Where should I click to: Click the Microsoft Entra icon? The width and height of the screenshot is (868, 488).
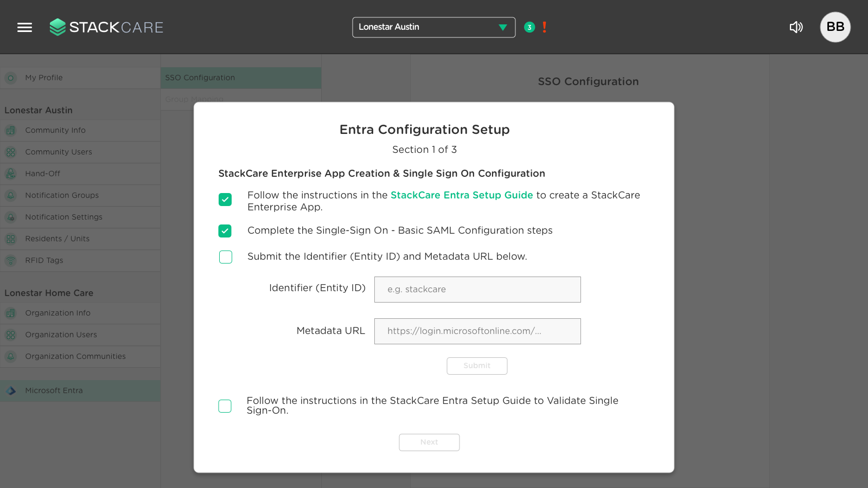pyautogui.click(x=11, y=391)
